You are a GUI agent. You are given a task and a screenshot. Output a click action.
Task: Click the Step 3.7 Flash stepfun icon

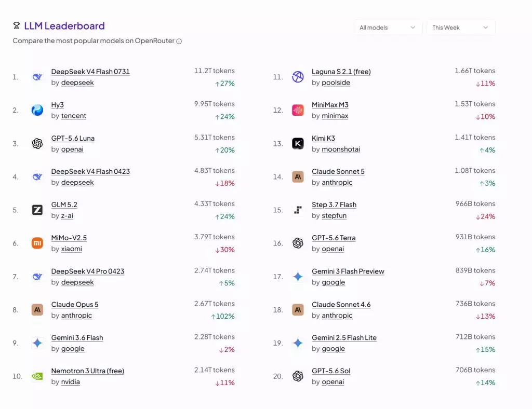[x=298, y=210]
